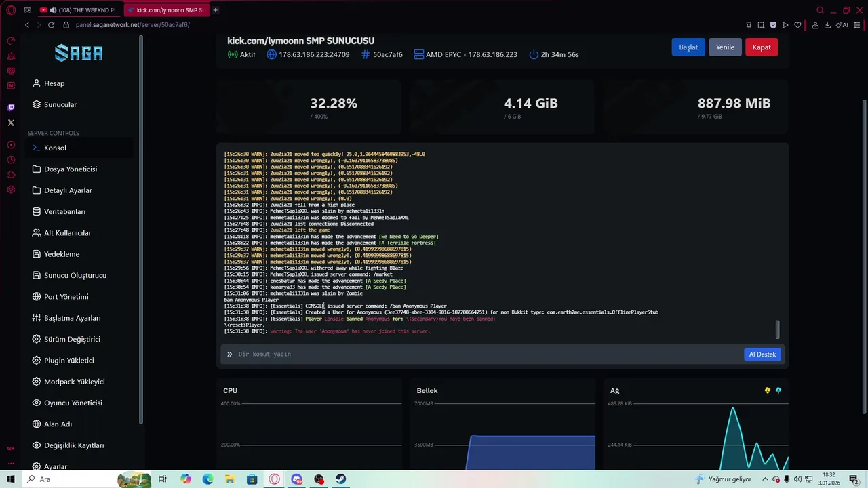Select Konsol in server controls

click(x=80, y=148)
